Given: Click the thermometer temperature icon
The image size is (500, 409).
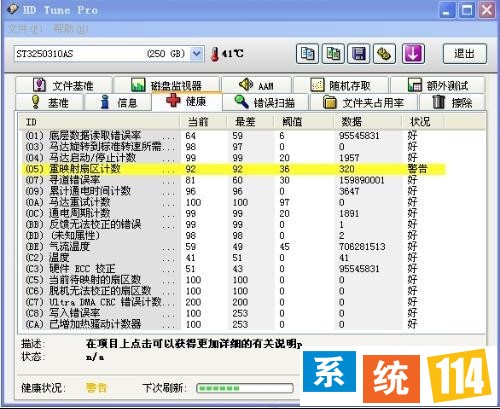Looking at the screenshot, I should pyautogui.click(x=215, y=54).
